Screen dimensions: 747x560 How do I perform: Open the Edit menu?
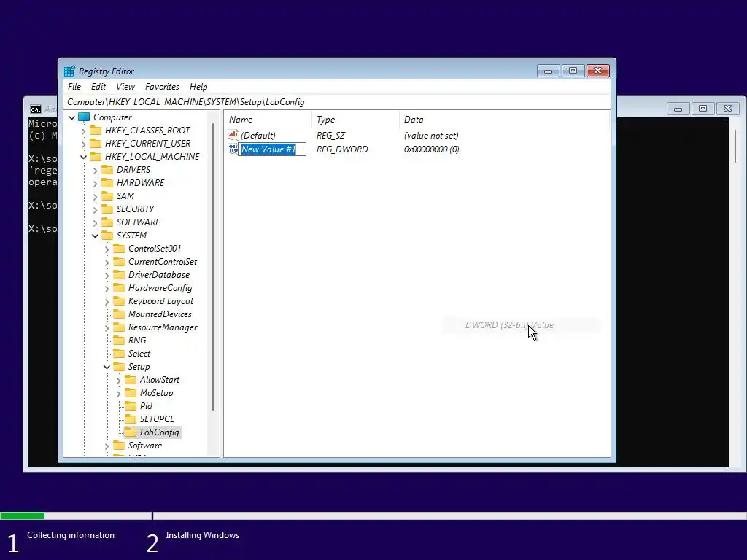[x=98, y=87]
